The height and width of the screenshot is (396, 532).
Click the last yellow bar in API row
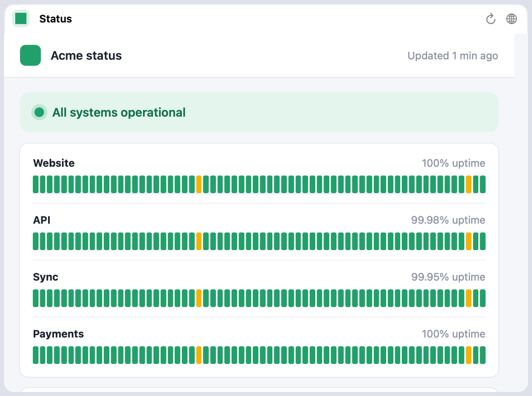469,241
